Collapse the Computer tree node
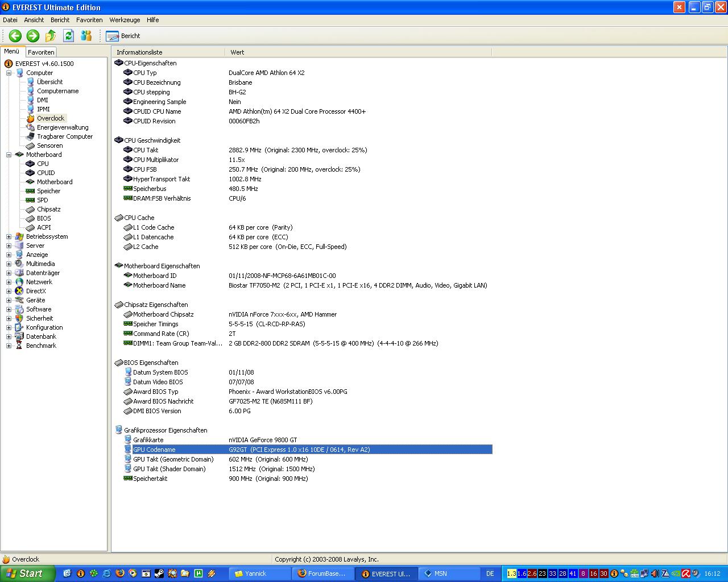 tap(9, 73)
